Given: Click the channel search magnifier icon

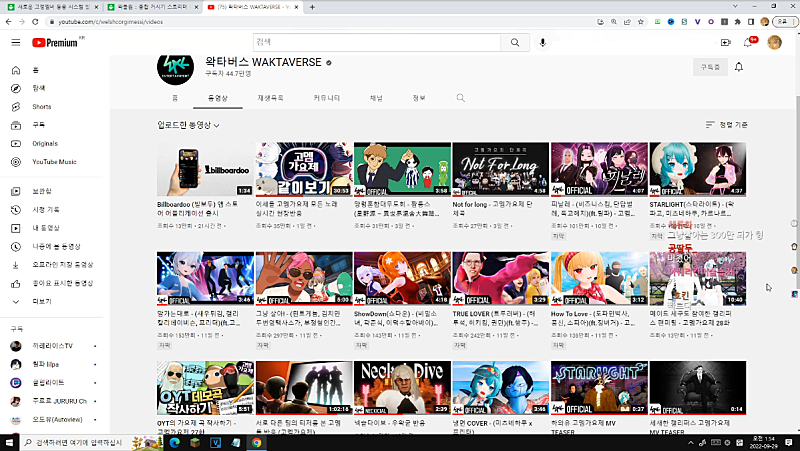Looking at the screenshot, I should pos(461,98).
